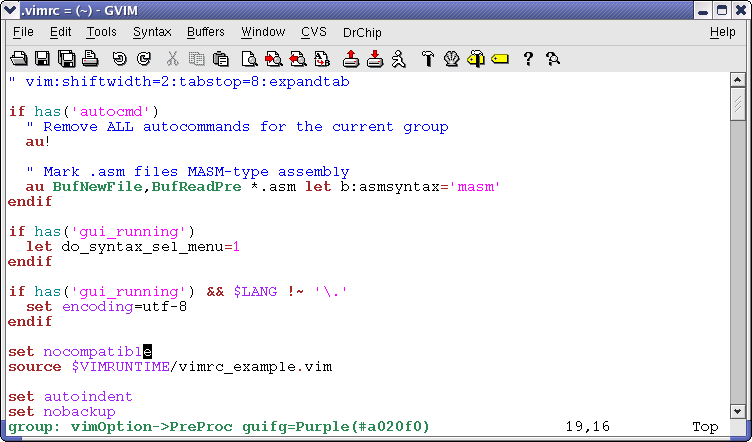Open the Syntax menu
Screen dimensions: 752x442
(152, 32)
